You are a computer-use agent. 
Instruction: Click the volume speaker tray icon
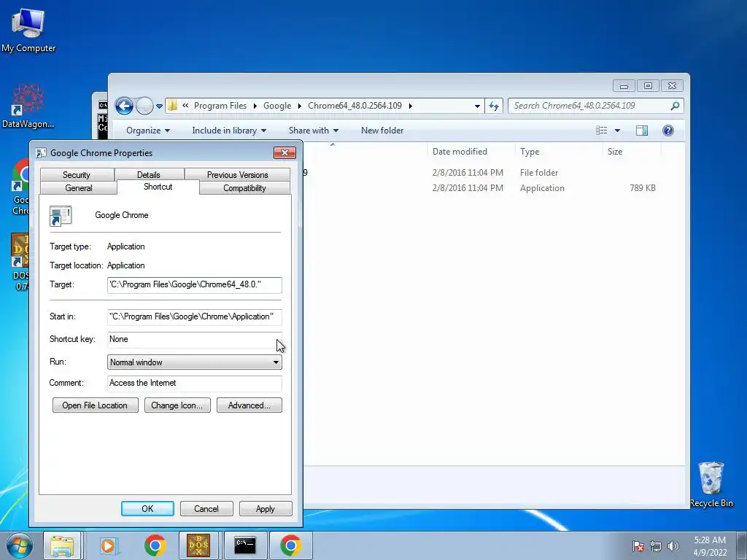[x=673, y=546]
